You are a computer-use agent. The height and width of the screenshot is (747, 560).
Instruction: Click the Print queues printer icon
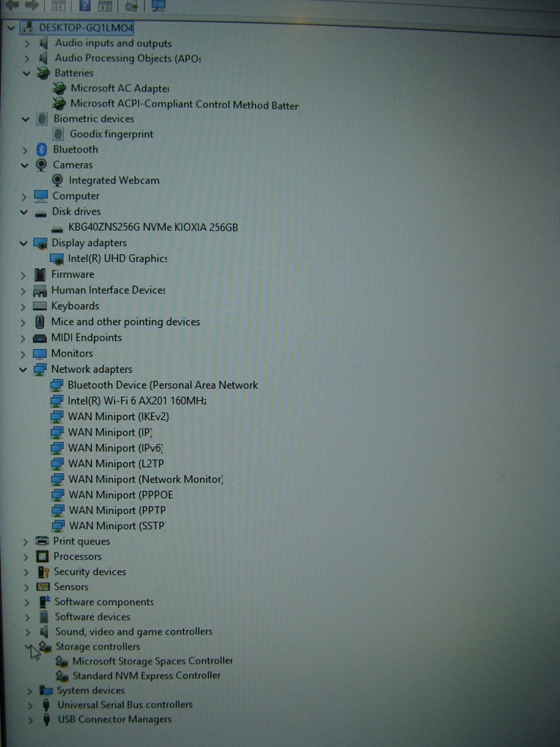point(42,541)
